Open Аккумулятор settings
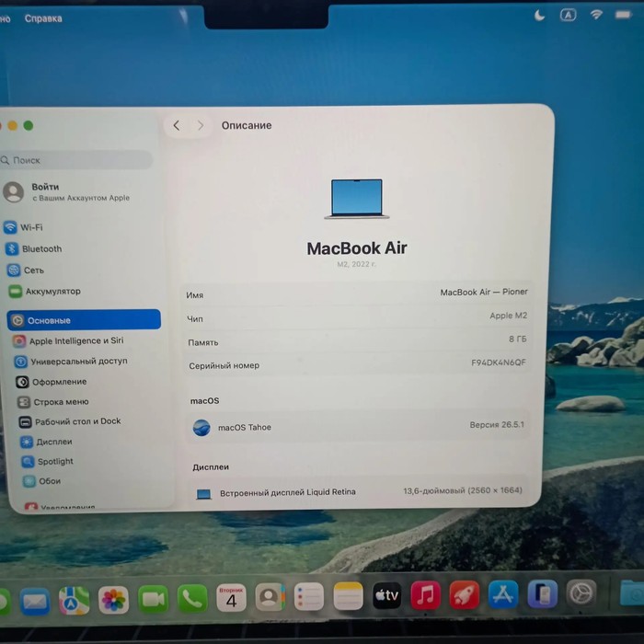This screenshot has height=644, width=644. (45, 292)
